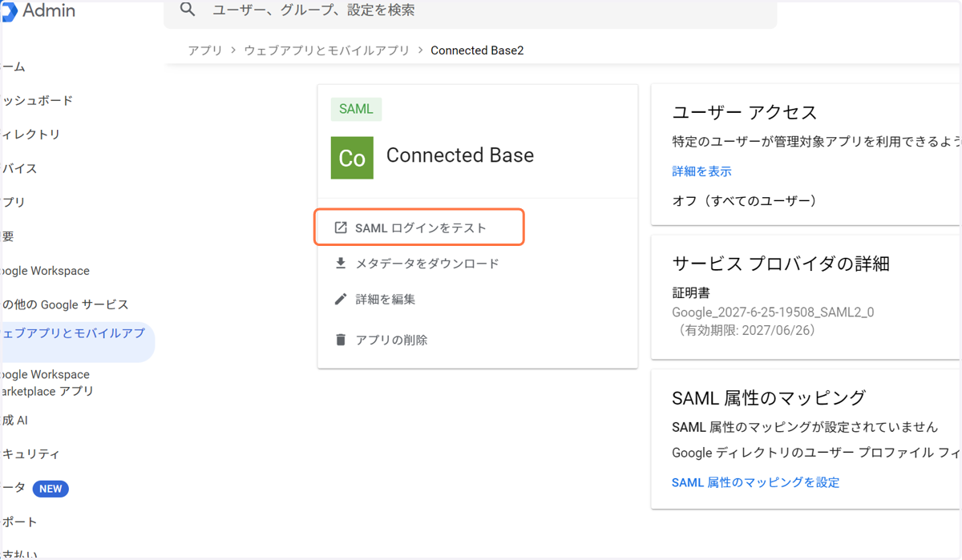962x560 pixels.
Task: Click the pencil icon beside 詳細を編集
Action: [x=341, y=299]
